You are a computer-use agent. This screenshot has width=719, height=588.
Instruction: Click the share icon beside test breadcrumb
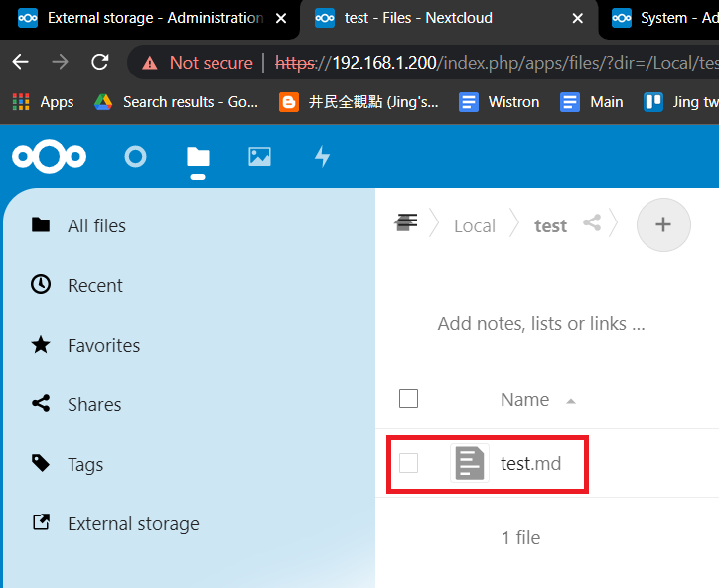coord(592,223)
